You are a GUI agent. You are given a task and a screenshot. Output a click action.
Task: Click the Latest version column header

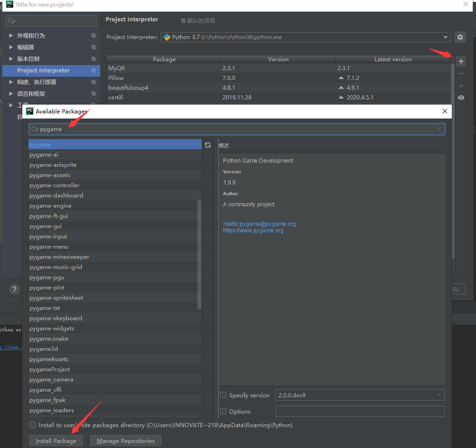(393, 59)
